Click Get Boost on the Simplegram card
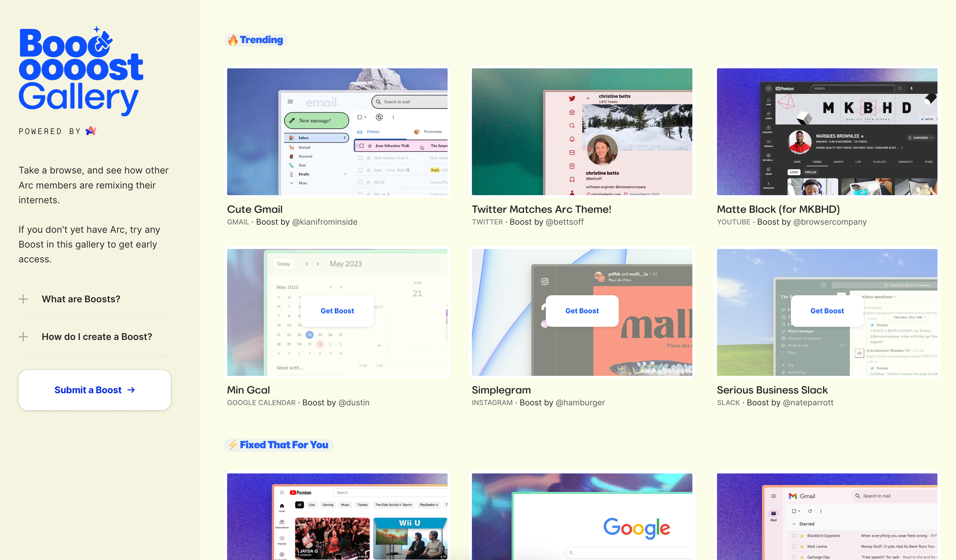This screenshot has width=956, height=560. tap(582, 311)
